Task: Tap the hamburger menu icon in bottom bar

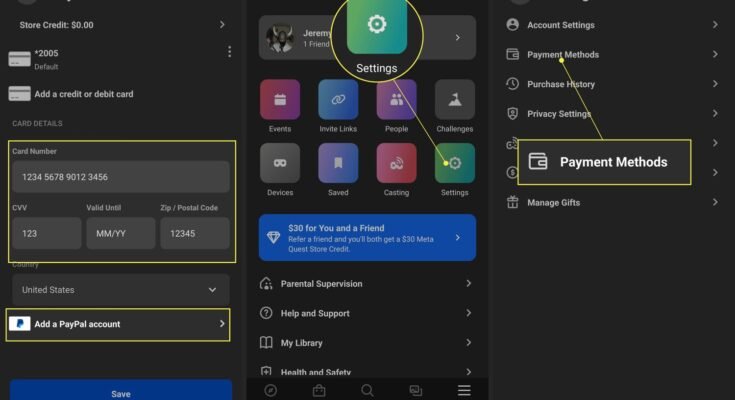Action: [464, 390]
